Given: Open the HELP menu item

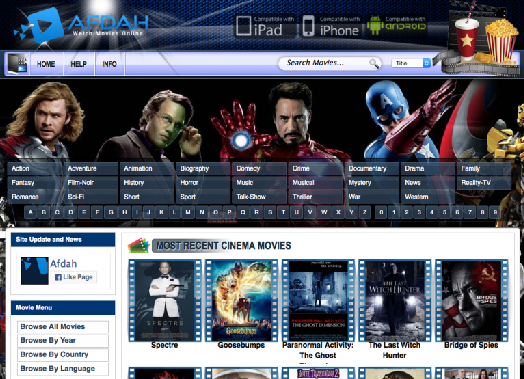Looking at the screenshot, I should click(79, 64).
